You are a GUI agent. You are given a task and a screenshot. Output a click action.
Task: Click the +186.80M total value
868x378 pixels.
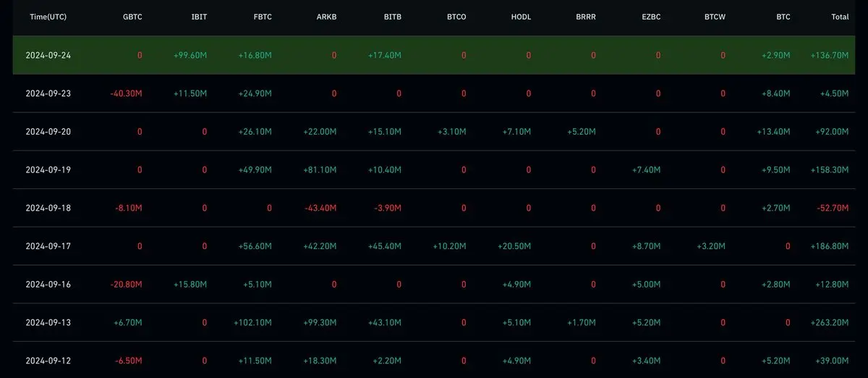point(830,247)
